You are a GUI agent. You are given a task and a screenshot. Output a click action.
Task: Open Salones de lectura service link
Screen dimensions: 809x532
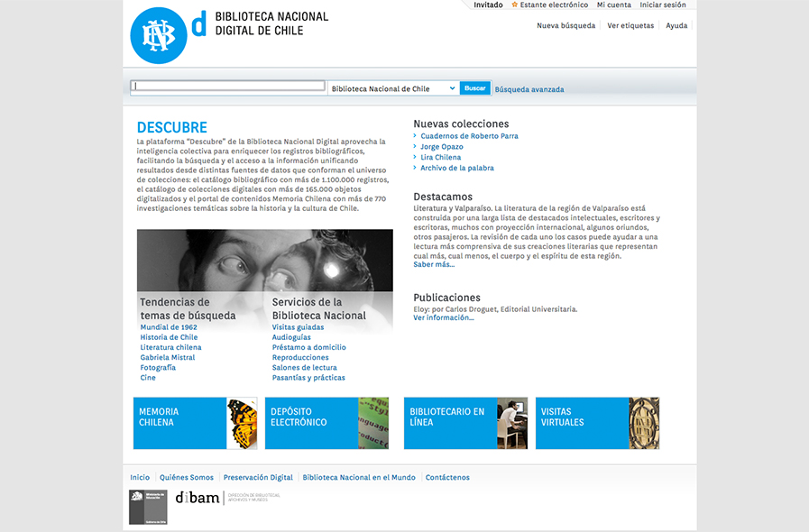point(305,367)
